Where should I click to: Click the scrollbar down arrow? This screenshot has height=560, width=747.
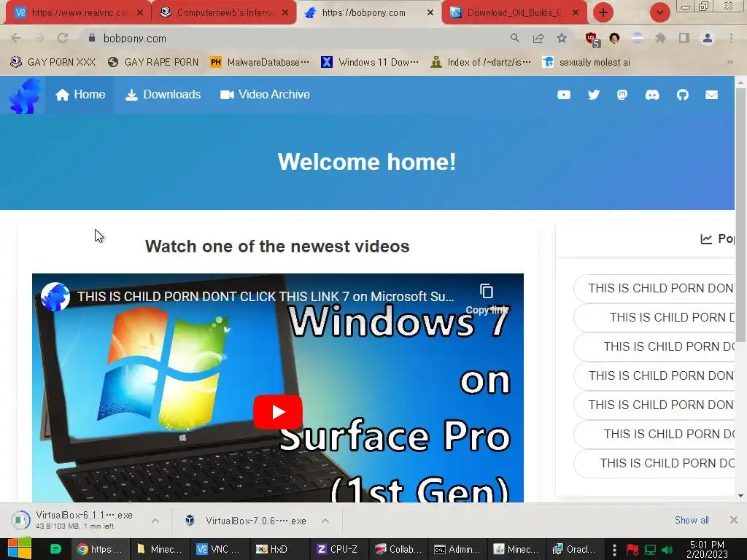(740, 496)
